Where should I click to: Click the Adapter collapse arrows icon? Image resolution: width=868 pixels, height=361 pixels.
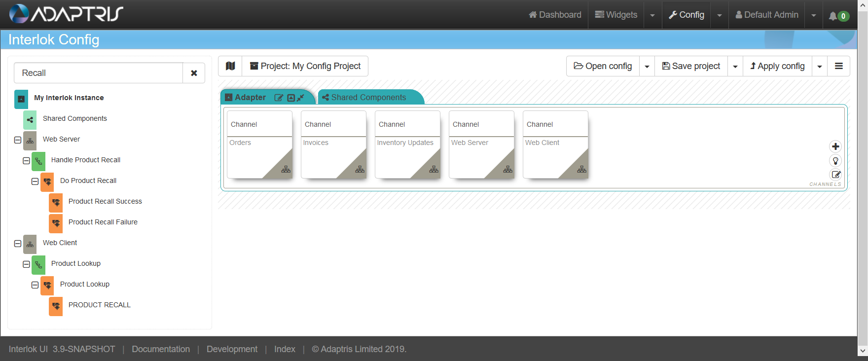pyautogui.click(x=300, y=98)
